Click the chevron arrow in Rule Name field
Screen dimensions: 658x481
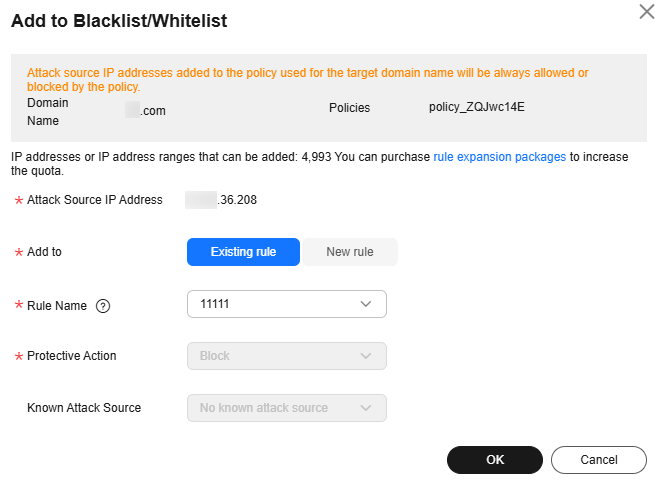(366, 304)
